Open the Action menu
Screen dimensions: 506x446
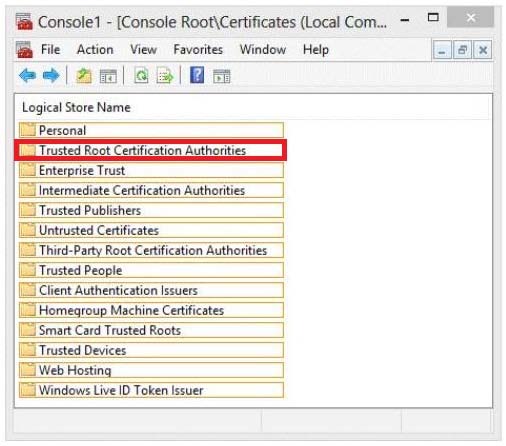click(95, 50)
